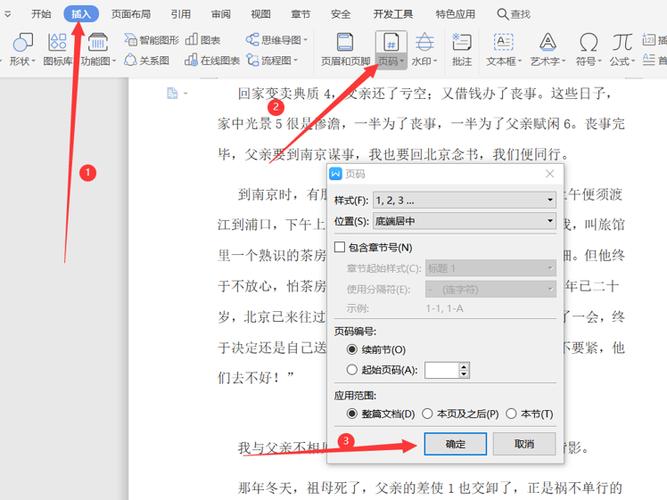The image size is (667, 500).
Task: Expand the 页码 dropdown arrow
Action: click(x=402, y=62)
